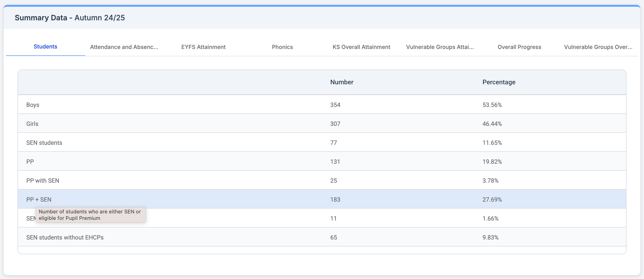Viewport: 644px width, 279px height.
Task: Go to KS Overall Attainment tab
Action: 361,47
